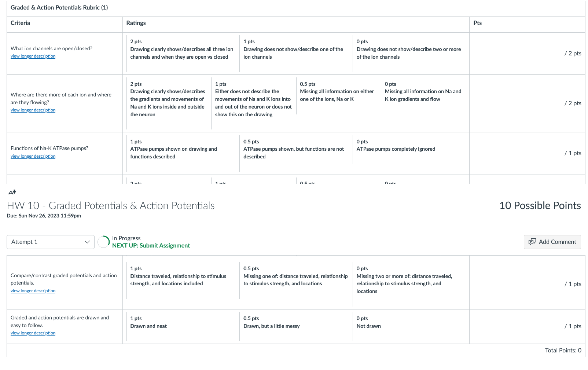
Task: Select the 2 pts rating for all three ion channels
Action: 183,53
